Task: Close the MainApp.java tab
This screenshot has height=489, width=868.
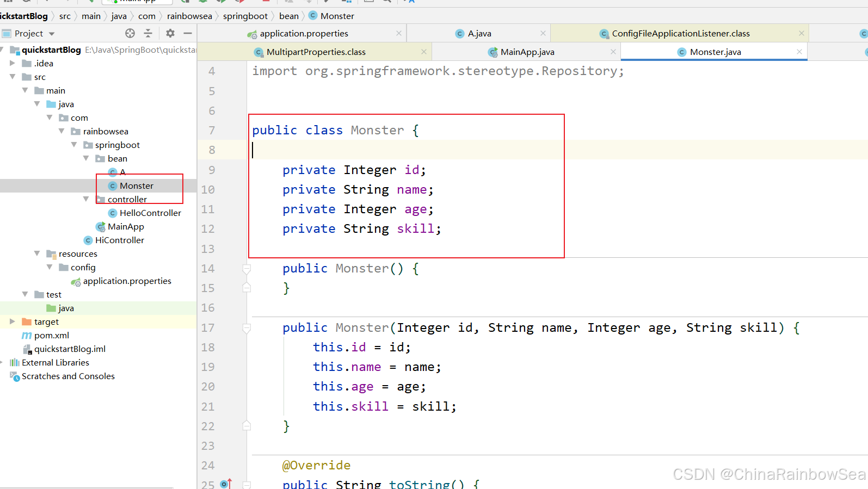Action: click(613, 52)
